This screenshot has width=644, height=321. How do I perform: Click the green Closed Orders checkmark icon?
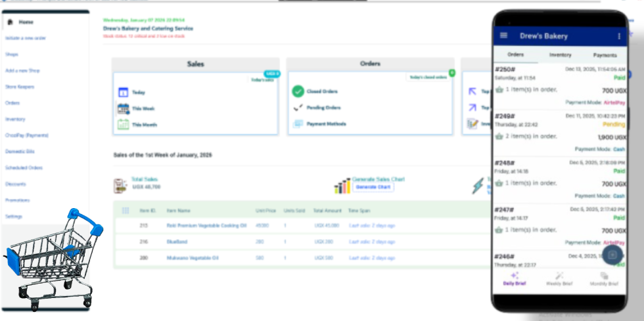[x=298, y=92]
